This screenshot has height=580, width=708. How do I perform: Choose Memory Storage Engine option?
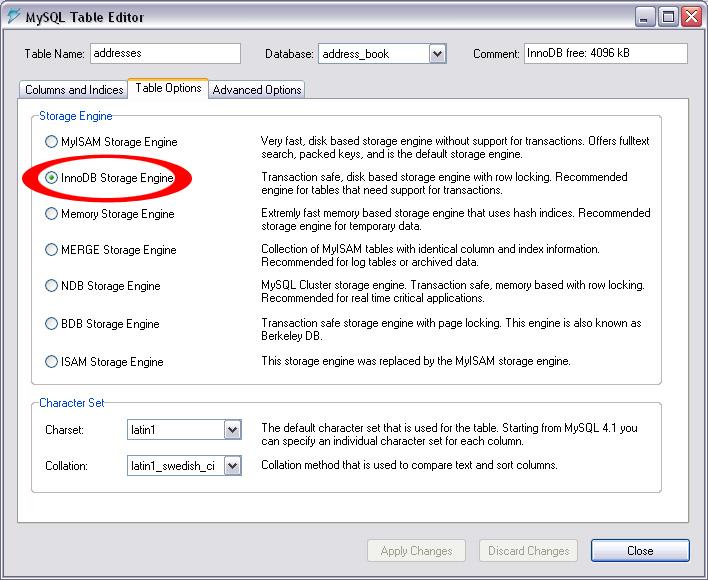click(x=51, y=213)
